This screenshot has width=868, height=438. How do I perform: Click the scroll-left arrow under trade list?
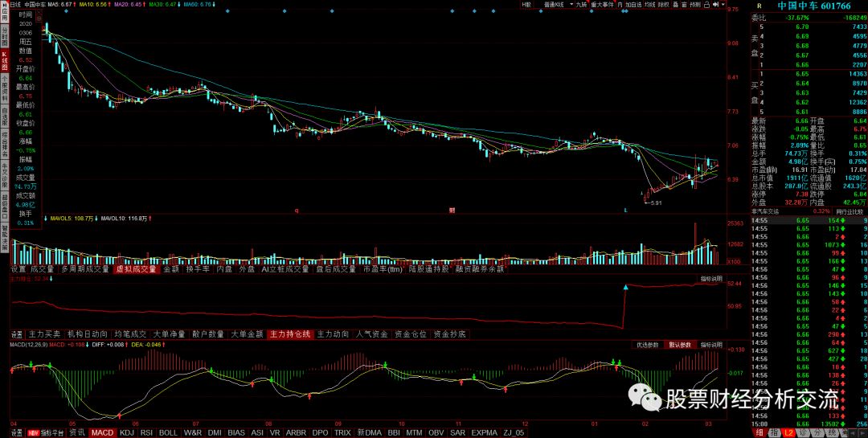coord(853,432)
